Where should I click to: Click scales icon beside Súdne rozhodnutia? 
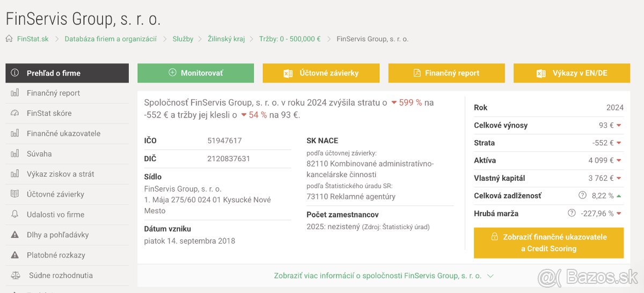(15, 275)
